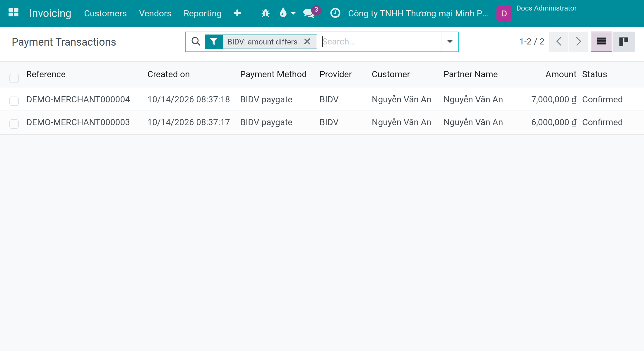Go to next page of records
The height and width of the screenshot is (351, 644).
tap(578, 42)
